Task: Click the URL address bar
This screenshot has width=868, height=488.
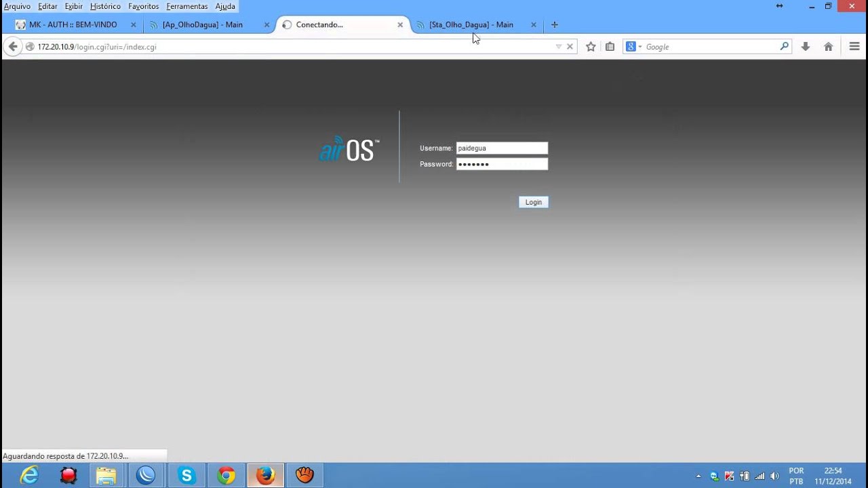Action: click(x=292, y=47)
